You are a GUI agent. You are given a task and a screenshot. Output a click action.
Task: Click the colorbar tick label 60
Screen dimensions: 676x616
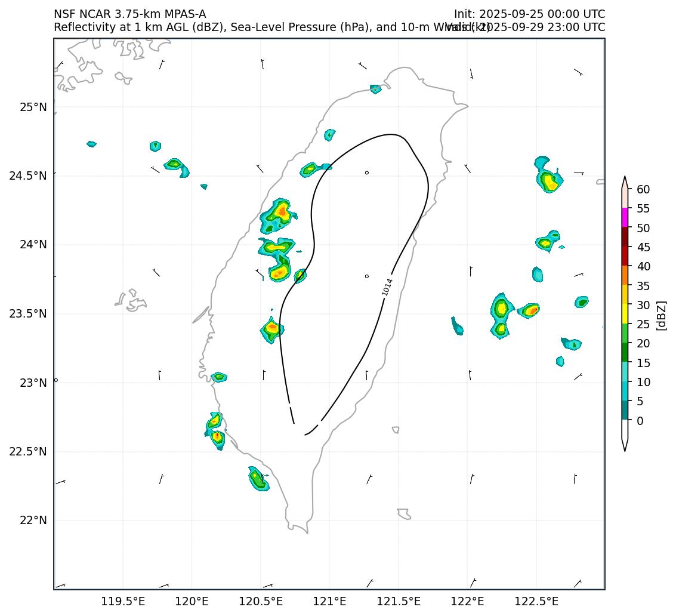643,189
